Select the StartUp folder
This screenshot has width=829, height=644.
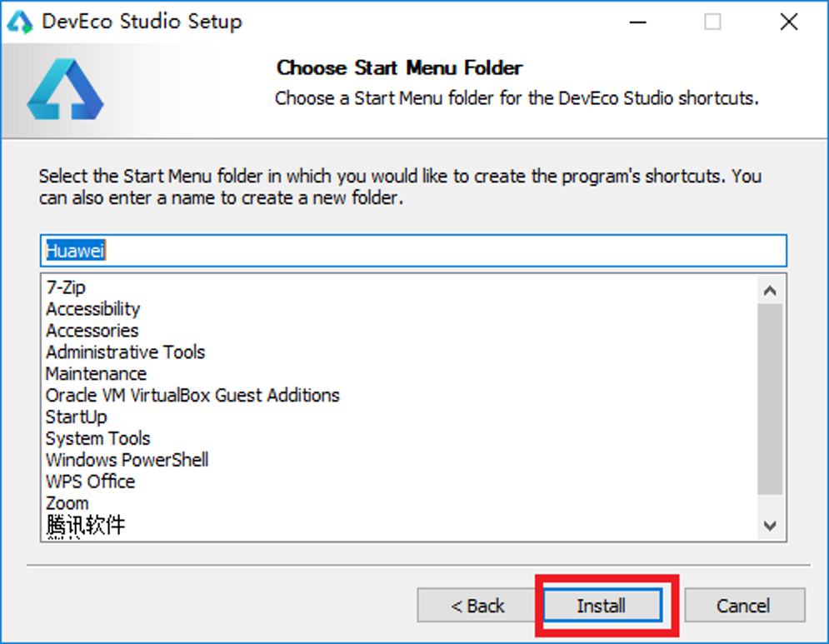[77, 417]
